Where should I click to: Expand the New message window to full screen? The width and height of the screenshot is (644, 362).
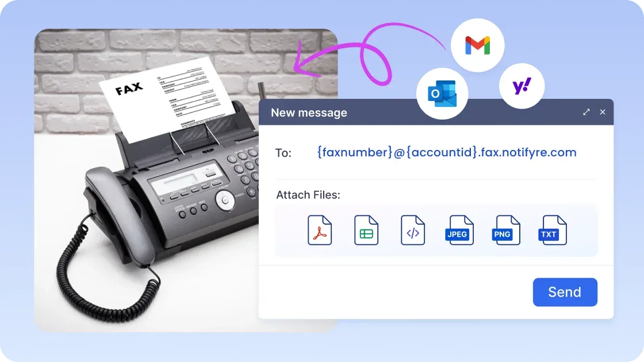click(586, 112)
